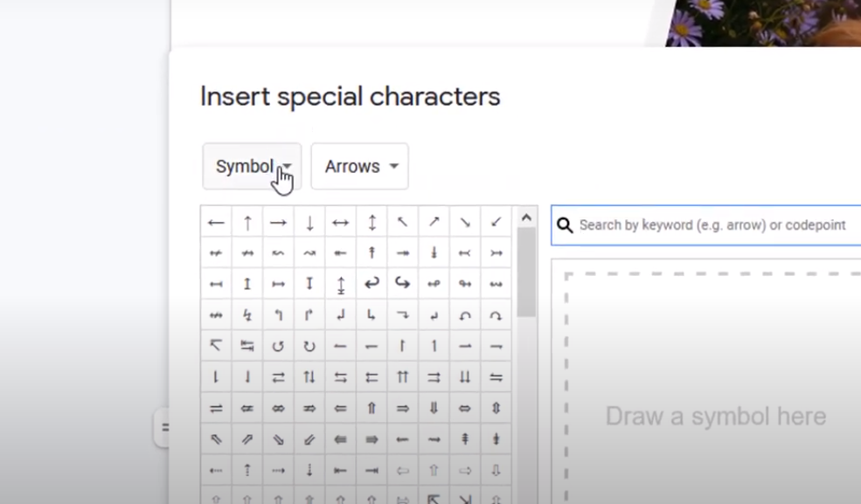Screen dimensions: 861x504
Task: Insert the clockwise top semicircle arrow ↷
Action: 496,315
